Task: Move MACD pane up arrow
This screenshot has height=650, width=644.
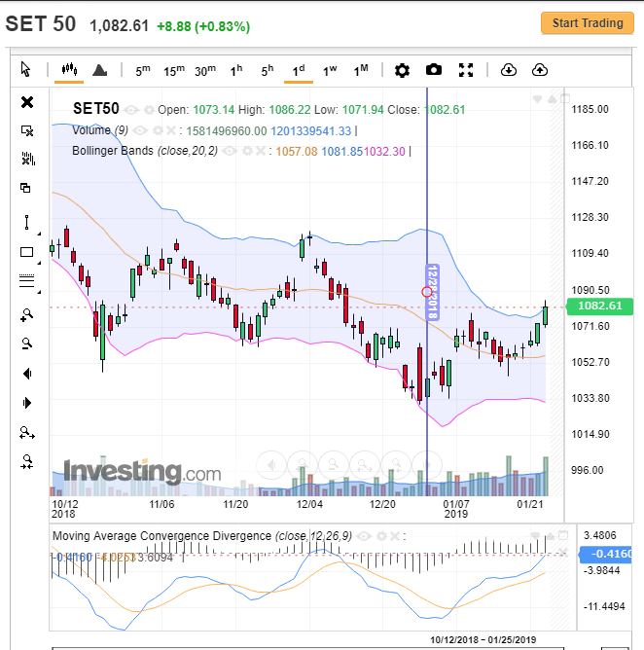Action: (x=550, y=535)
